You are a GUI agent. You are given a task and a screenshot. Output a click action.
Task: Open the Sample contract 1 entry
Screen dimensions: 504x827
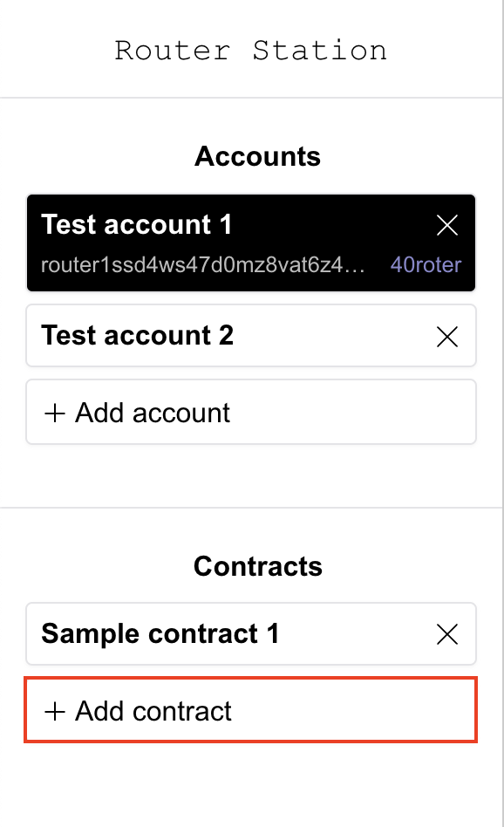[x=251, y=633]
